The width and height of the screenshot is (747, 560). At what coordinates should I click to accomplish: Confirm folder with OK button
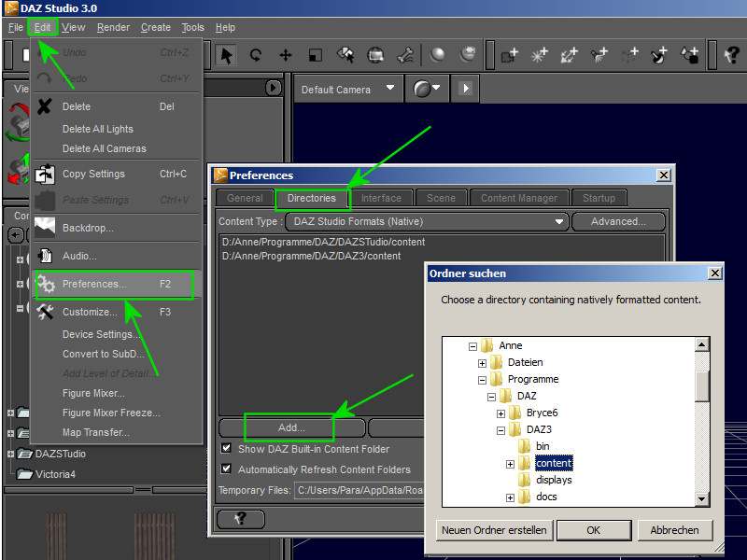(593, 530)
